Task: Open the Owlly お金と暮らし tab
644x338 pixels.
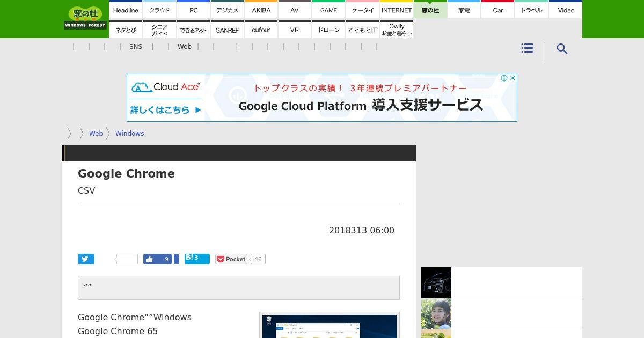Action: point(396,30)
